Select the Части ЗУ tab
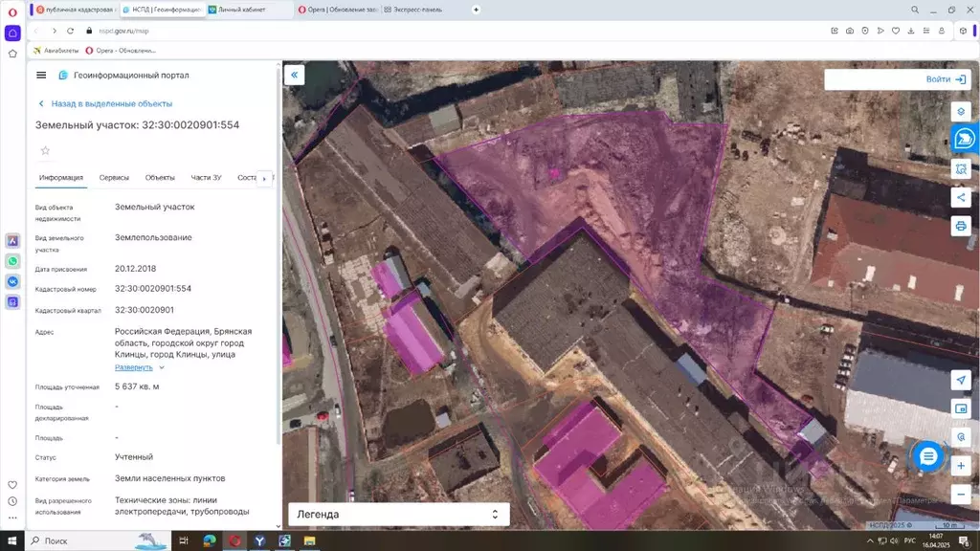The image size is (980, 551). point(206,178)
